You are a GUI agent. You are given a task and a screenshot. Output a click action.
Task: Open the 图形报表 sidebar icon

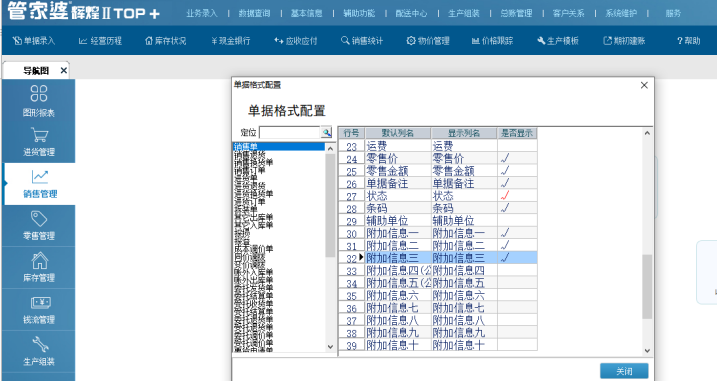[x=39, y=93]
